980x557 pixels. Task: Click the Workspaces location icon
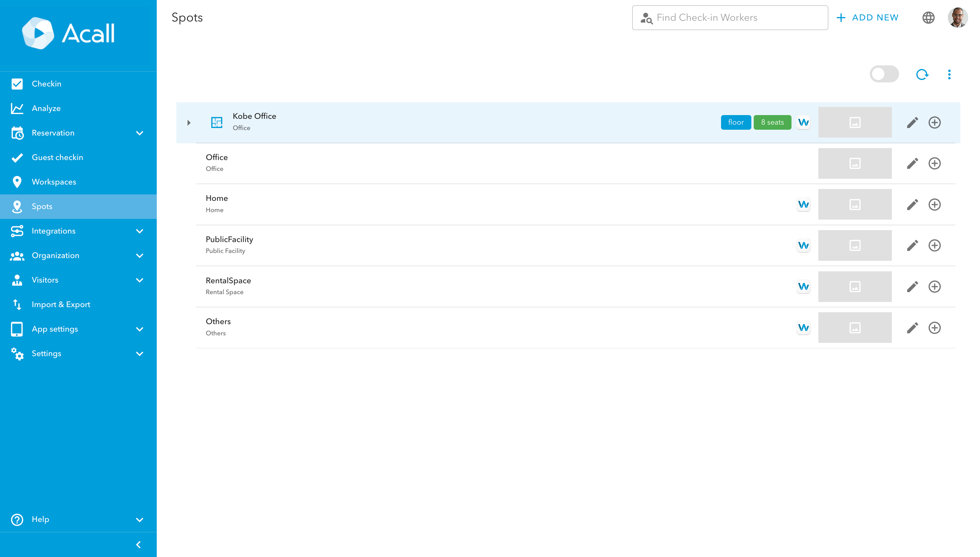pos(17,182)
